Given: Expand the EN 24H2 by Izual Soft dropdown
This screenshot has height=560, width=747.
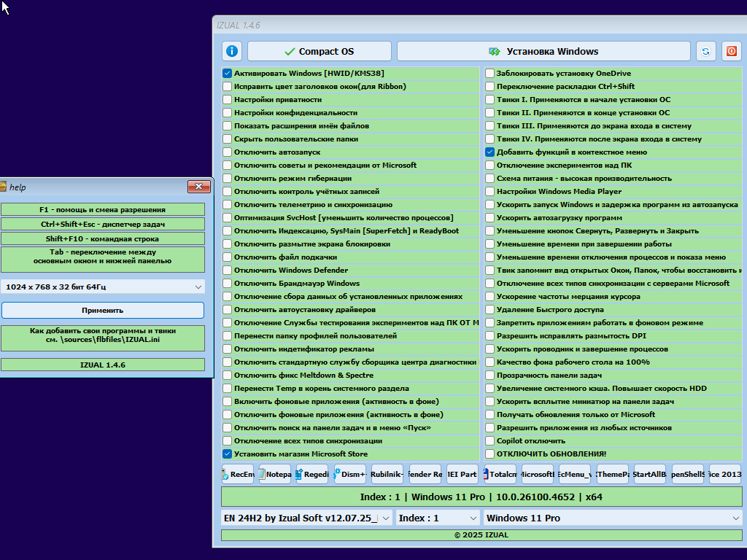Looking at the screenshot, I should 306,518.
